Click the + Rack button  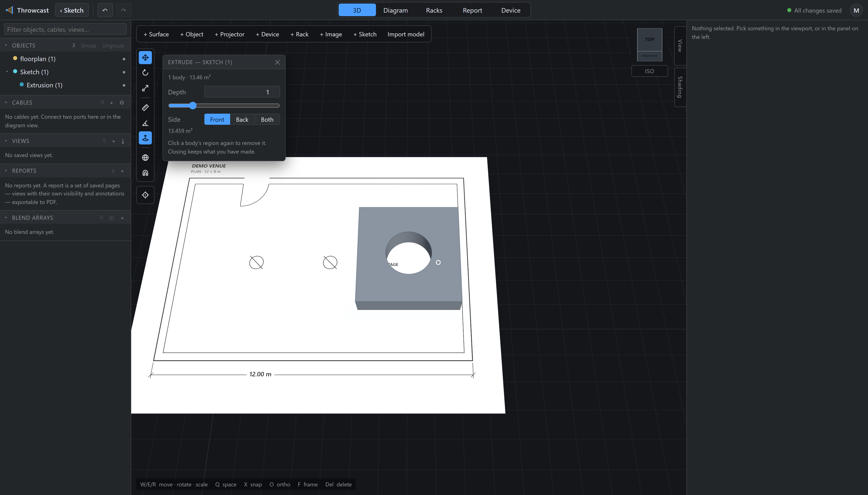[299, 34]
